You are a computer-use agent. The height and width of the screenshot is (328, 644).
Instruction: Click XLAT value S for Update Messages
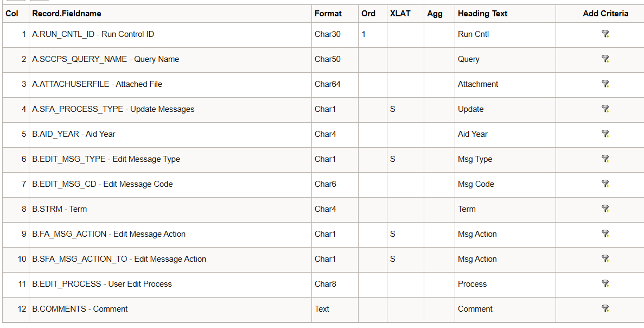click(392, 109)
